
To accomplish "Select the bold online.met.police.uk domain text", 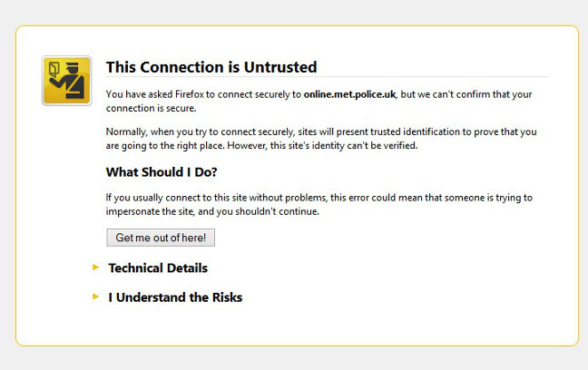I will coord(349,94).
